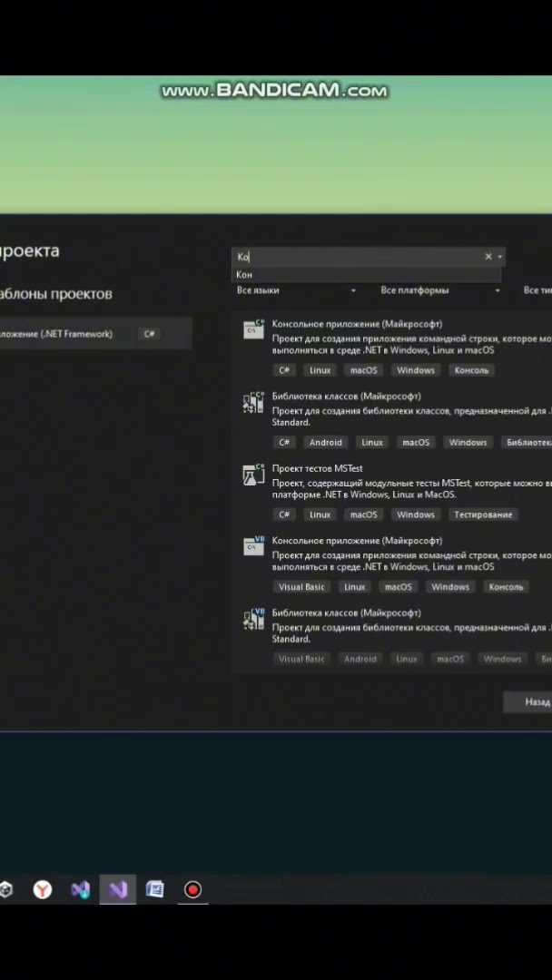Open the cube-shaped taskbar icon

pyautogui.click(x=5, y=888)
